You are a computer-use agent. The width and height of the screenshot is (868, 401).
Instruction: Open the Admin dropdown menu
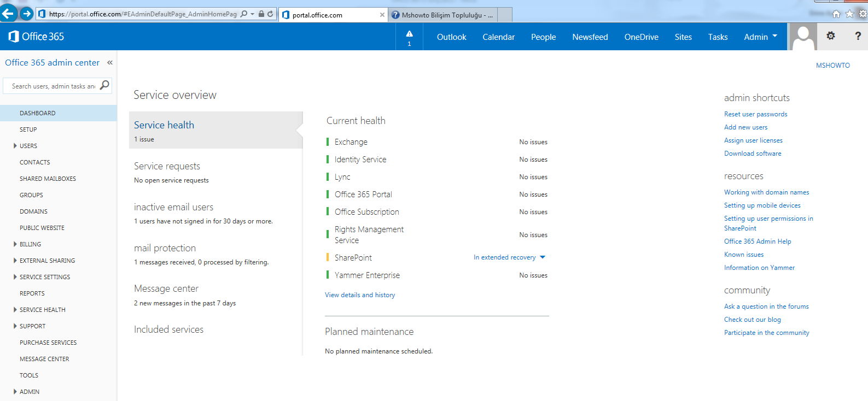click(760, 37)
